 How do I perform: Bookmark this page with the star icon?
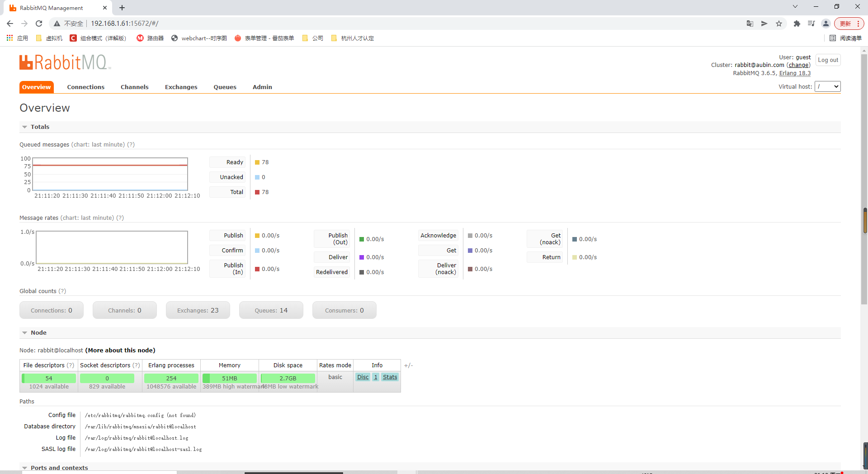tap(779, 24)
